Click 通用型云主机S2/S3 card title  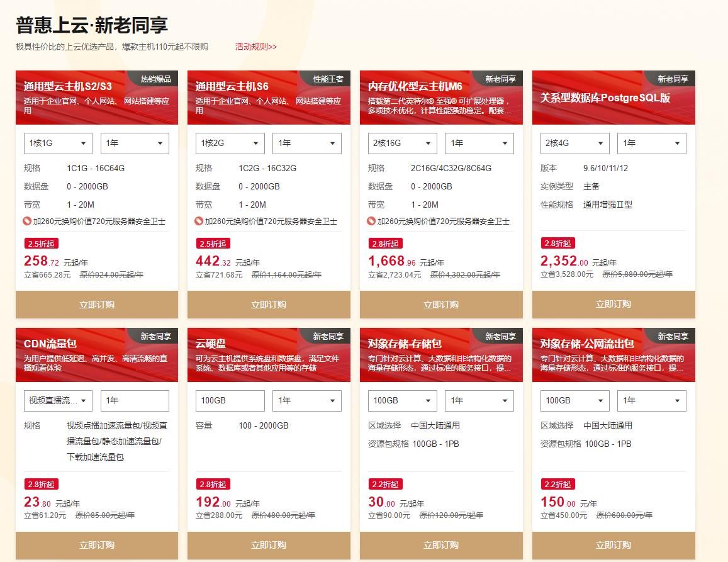(68, 86)
